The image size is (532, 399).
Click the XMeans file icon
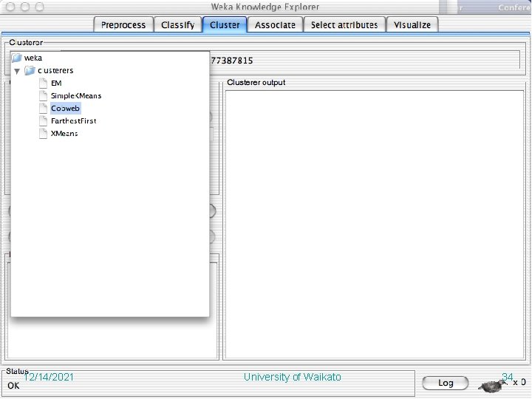(43, 133)
